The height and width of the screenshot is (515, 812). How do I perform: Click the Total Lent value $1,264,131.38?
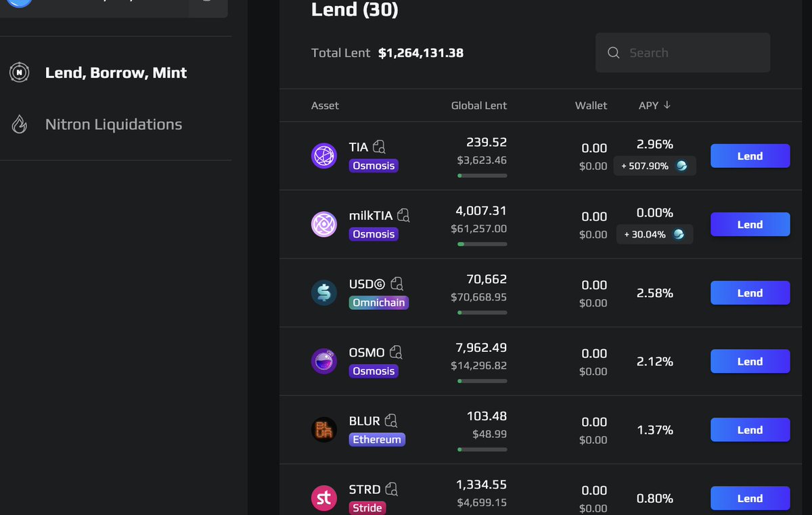click(421, 53)
